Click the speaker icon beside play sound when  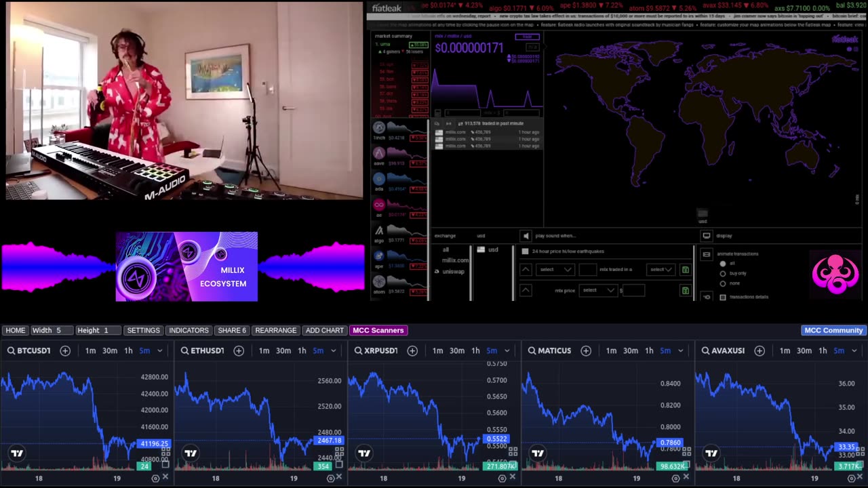pyautogui.click(x=526, y=236)
